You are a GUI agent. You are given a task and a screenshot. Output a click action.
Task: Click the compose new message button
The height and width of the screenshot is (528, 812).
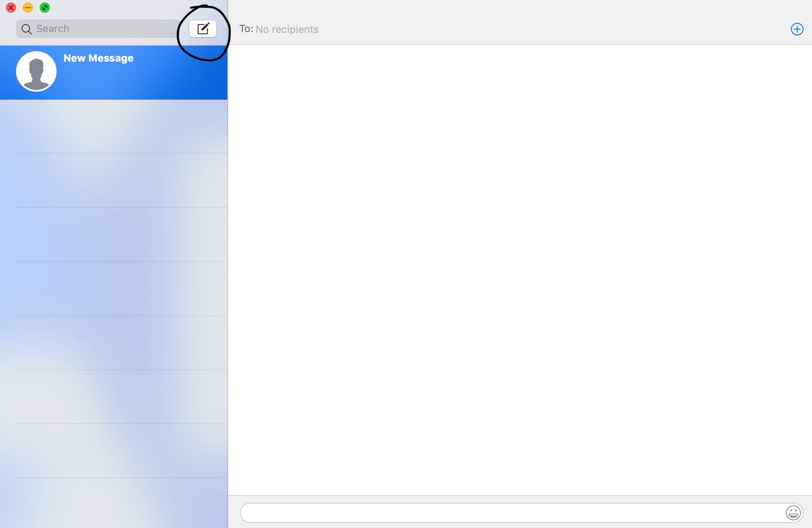click(x=202, y=29)
